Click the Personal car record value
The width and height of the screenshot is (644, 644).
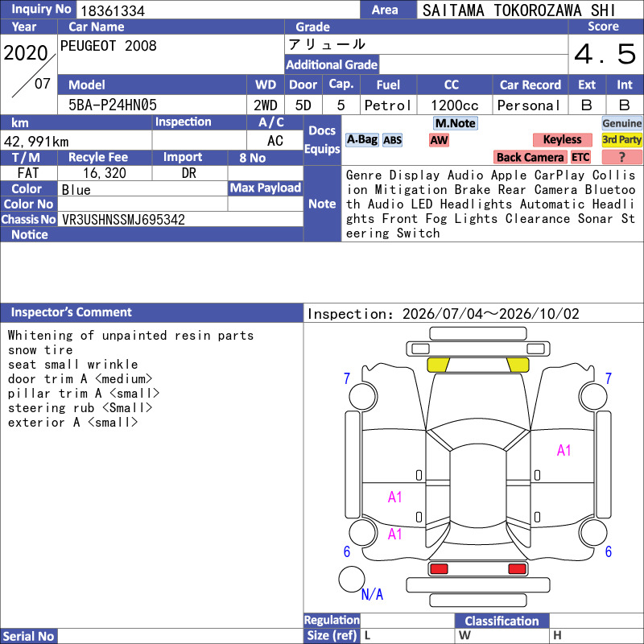coord(529,105)
